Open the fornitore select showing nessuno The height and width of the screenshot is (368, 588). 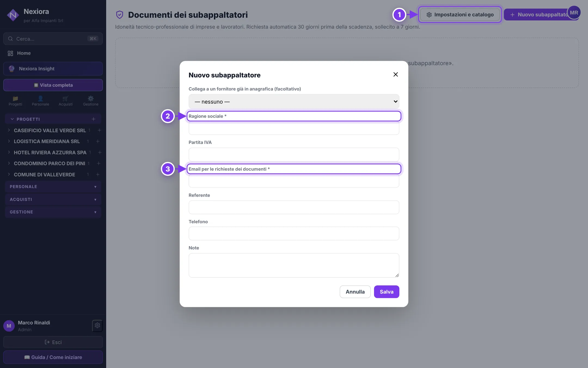pos(294,101)
